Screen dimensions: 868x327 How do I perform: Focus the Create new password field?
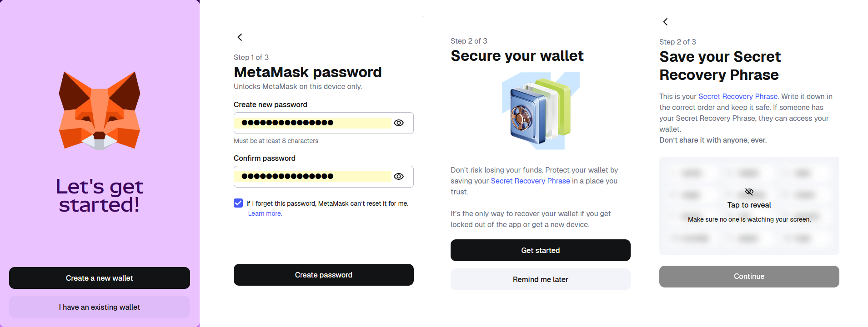click(x=314, y=123)
